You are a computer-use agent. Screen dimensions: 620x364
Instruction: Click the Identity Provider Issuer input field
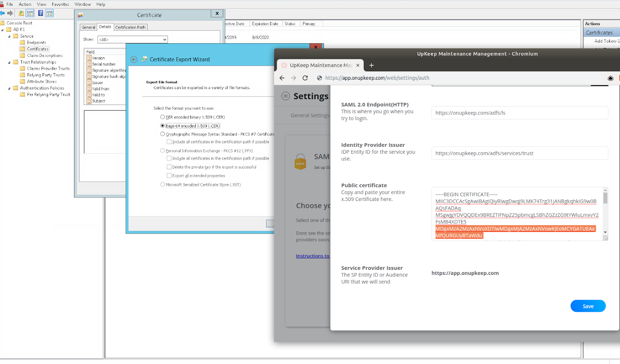520,153
